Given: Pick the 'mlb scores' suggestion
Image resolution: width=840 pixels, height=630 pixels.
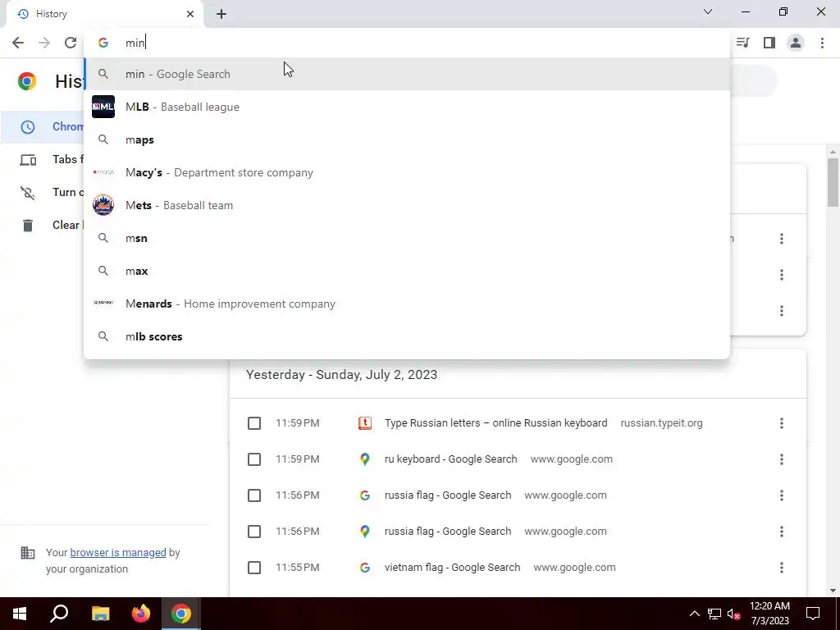Looking at the screenshot, I should tap(407, 337).
